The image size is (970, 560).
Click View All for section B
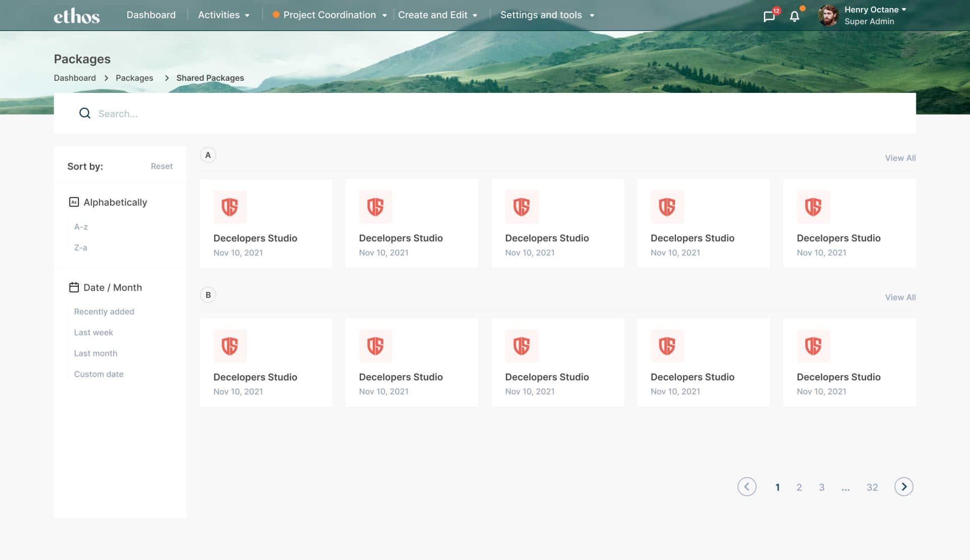click(x=900, y=297)
